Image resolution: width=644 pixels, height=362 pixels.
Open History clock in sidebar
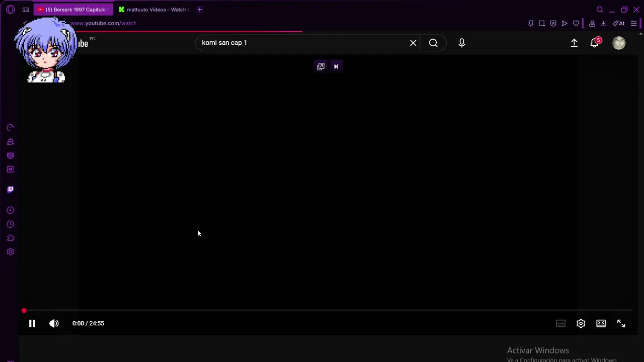[11, 224]
